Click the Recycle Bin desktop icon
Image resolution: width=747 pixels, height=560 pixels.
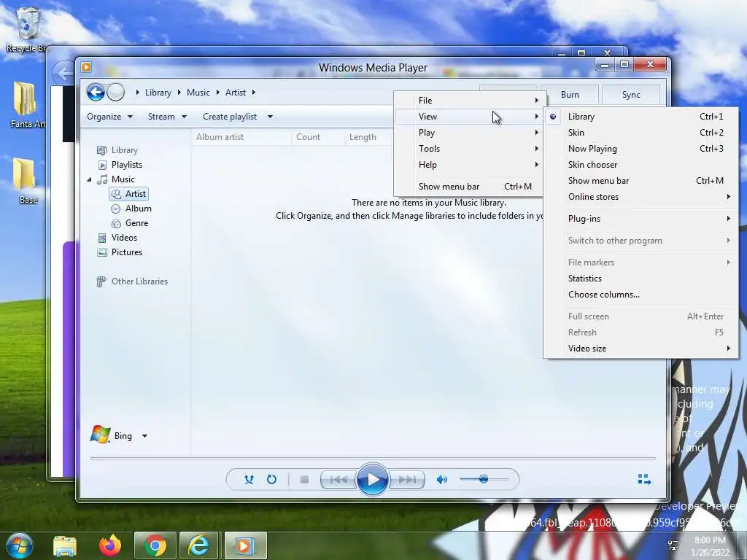27,29
